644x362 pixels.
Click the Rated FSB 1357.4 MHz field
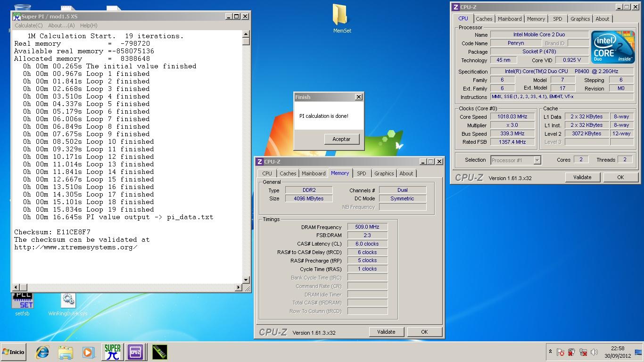512,142
